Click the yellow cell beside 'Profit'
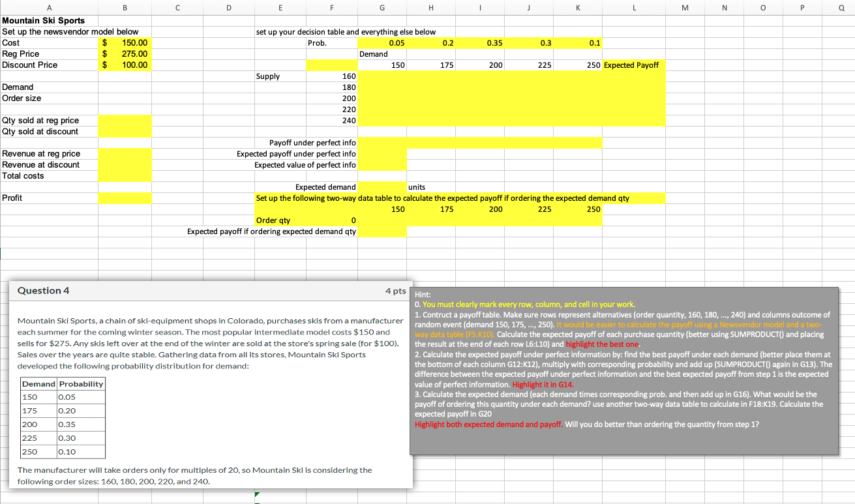This screenshot has height=504, width=855. click(x=125, y=198)
